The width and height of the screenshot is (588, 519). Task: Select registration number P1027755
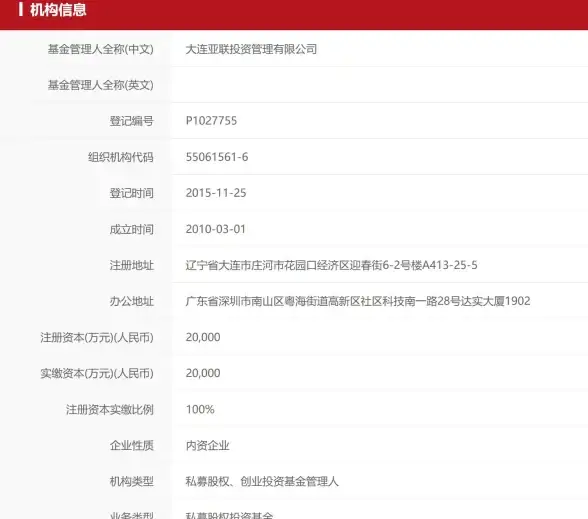pos(211,121)
